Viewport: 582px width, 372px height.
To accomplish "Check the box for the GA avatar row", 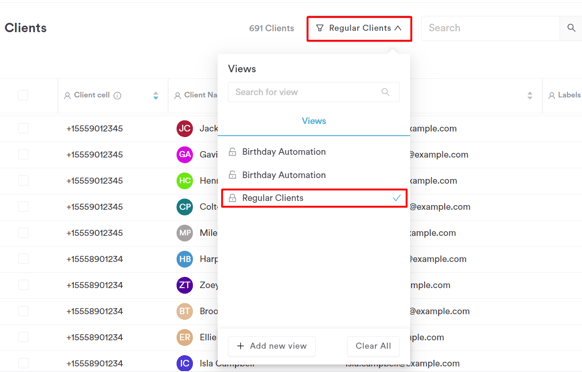I will tap(23, 154).
